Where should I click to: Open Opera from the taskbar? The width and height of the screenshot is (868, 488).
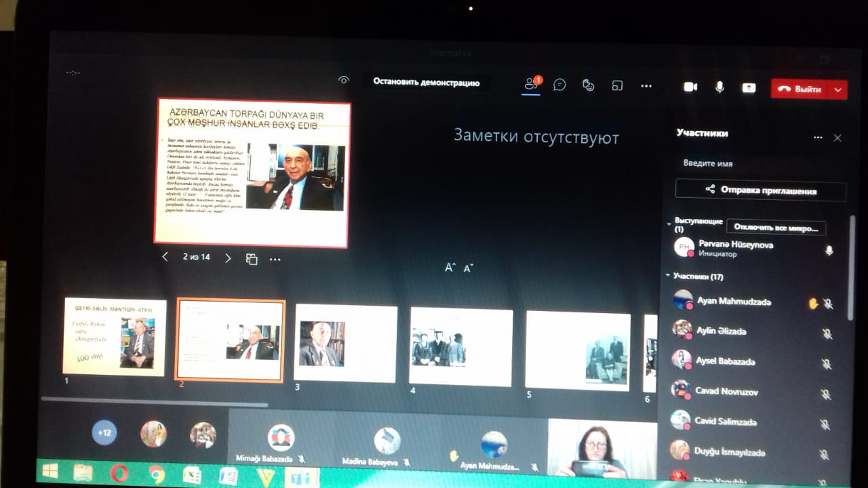(119, 472)
